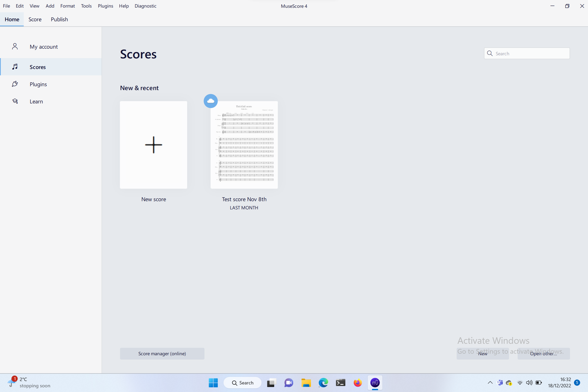The image size is (588, 392).
Task: Open the Score manager (online)
Action: coord(162,353)
